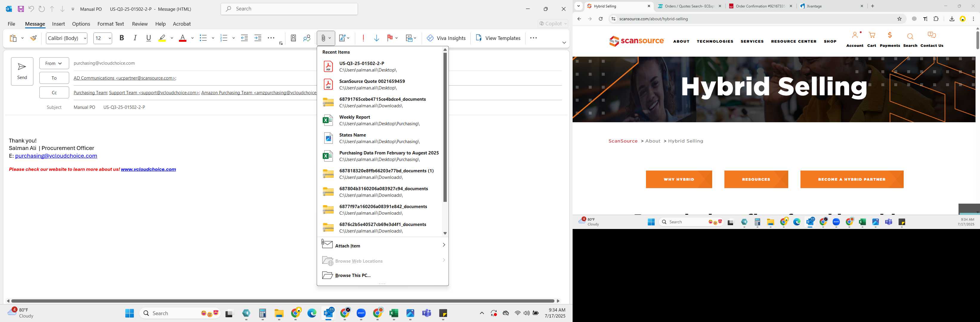Viewport: 980px width, 322px height.
Task: Click Browse This PC option
Action: [382, 275]
